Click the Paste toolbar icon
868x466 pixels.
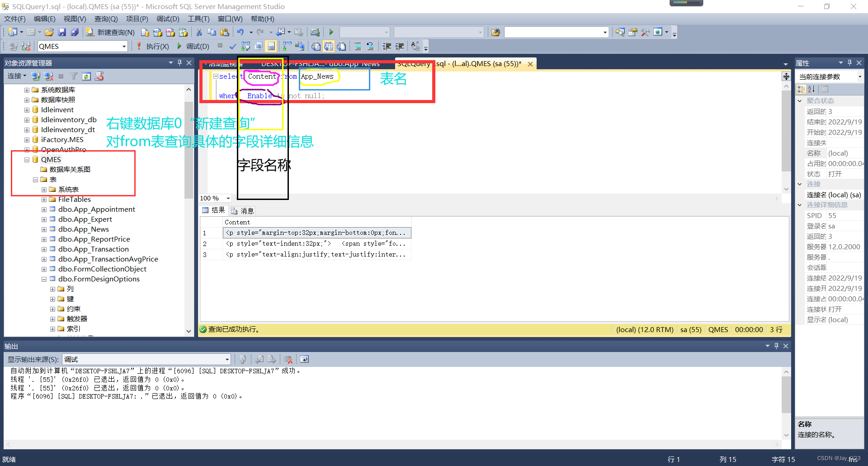224,32
